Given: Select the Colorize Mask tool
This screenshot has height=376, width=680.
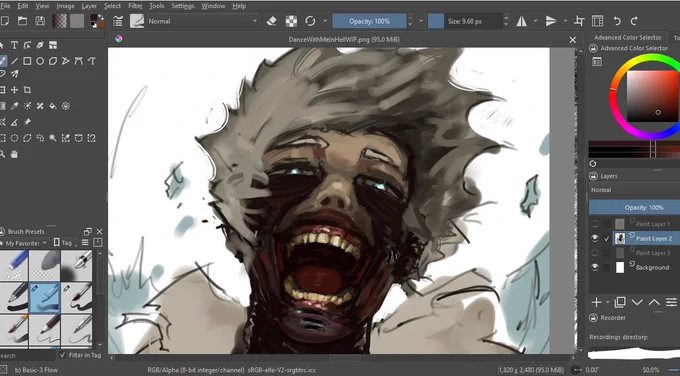Looking at the screenshot, I should [27, 106].
